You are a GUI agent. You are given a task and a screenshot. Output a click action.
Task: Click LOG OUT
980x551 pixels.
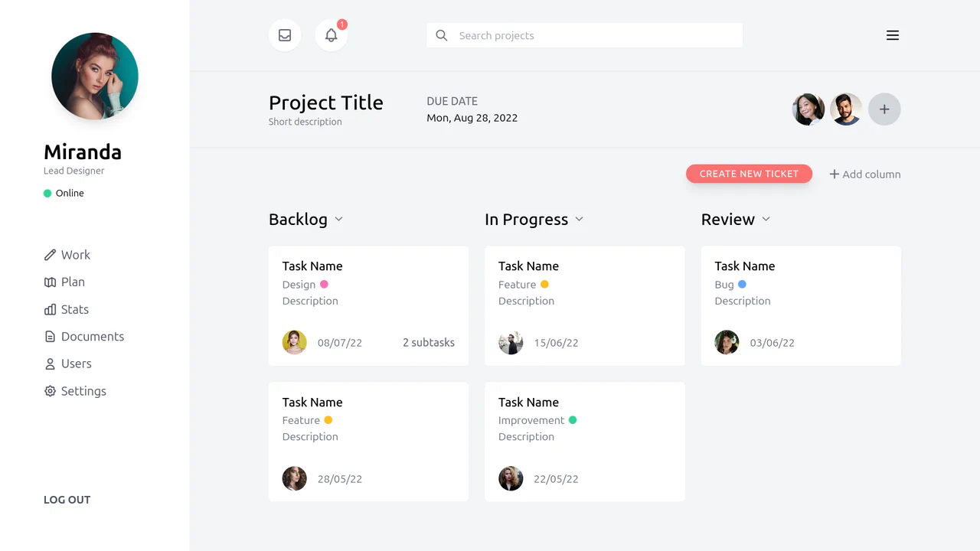(67, 500)
